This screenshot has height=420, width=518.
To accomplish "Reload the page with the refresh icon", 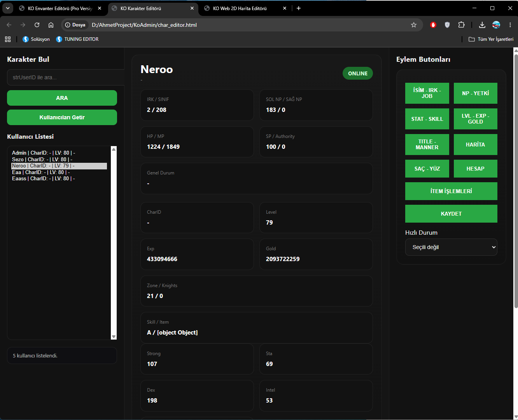I will (x=37, y=25).
